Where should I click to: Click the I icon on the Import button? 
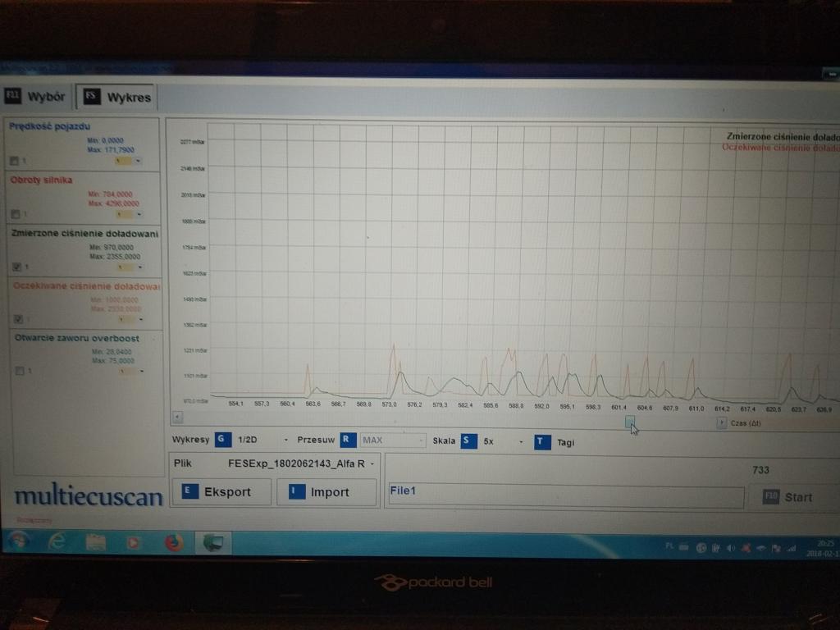[297, 491]
